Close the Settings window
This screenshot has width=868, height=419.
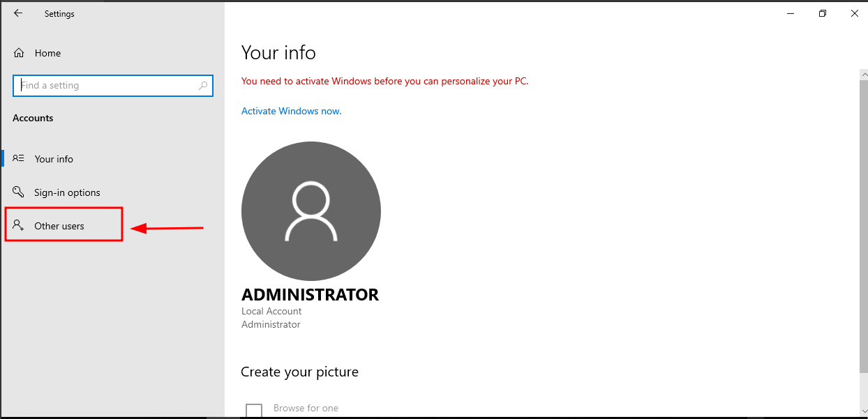(855, 13)
